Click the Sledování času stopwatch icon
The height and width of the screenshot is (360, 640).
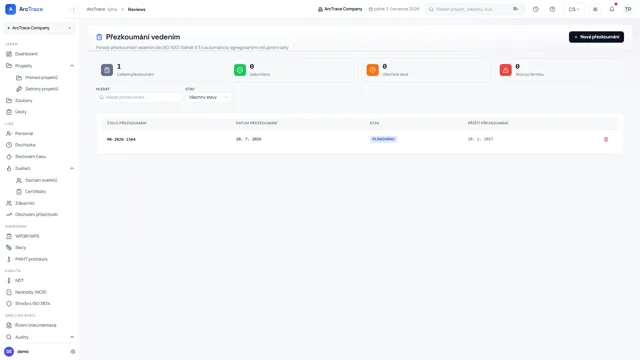(9, 157)
